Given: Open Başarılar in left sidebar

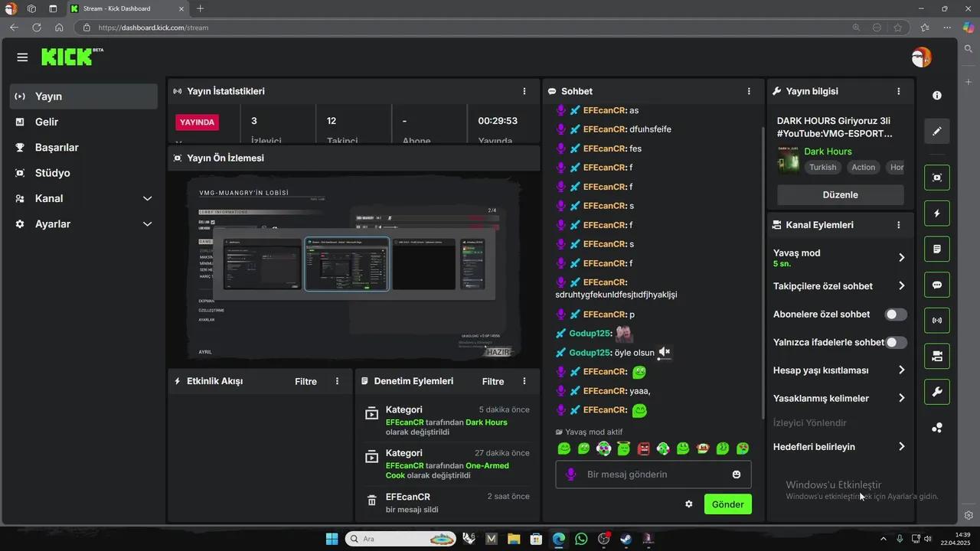Looking at the screenshot, I should tap(83, 148).
